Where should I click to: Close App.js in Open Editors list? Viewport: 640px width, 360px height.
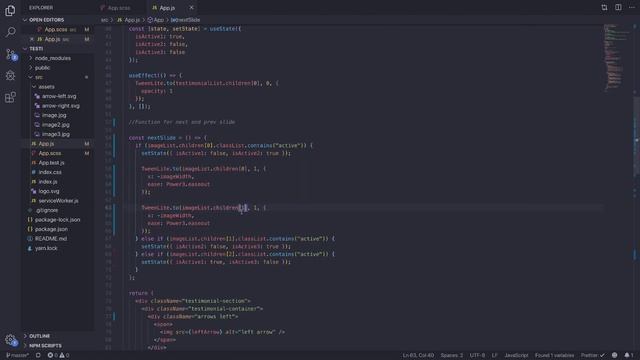tap(32, 39)
